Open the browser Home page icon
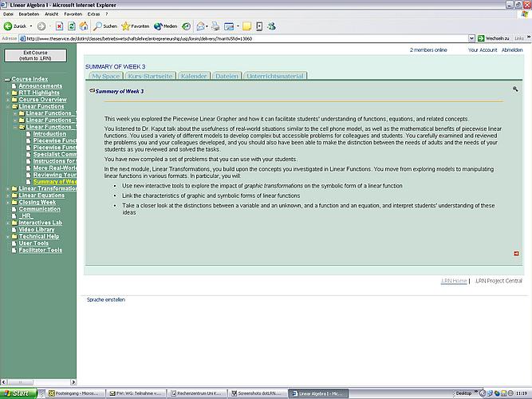 [84, 26]
